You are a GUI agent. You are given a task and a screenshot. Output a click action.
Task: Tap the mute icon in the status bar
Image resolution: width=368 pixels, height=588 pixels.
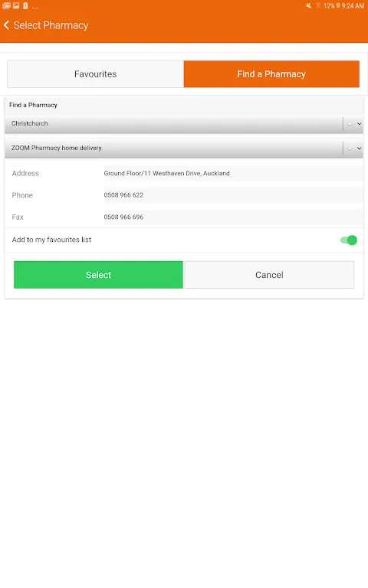[x=309, y=5]
